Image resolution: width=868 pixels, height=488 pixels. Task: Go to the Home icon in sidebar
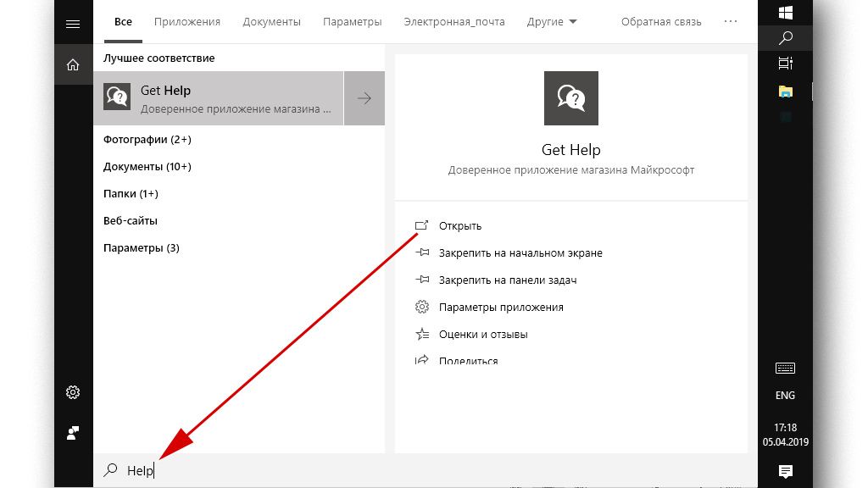pyautogui.click(x=73, y=65)
